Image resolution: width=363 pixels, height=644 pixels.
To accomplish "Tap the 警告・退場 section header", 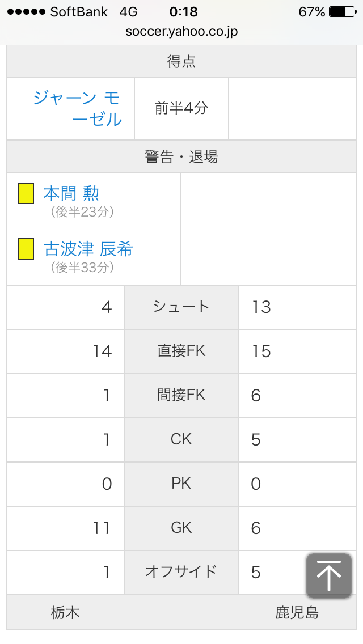I will coord(181,156).
